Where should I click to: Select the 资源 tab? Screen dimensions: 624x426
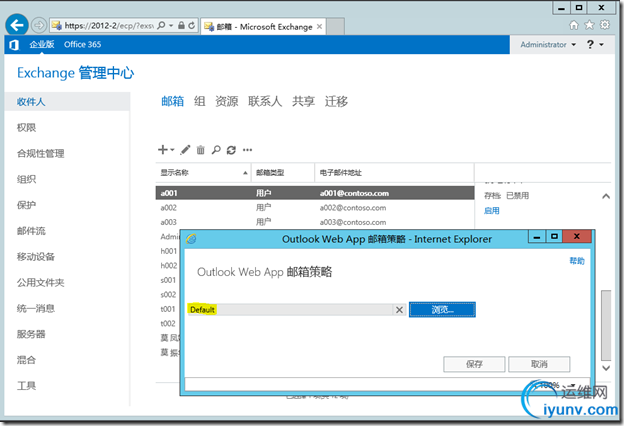227,101
